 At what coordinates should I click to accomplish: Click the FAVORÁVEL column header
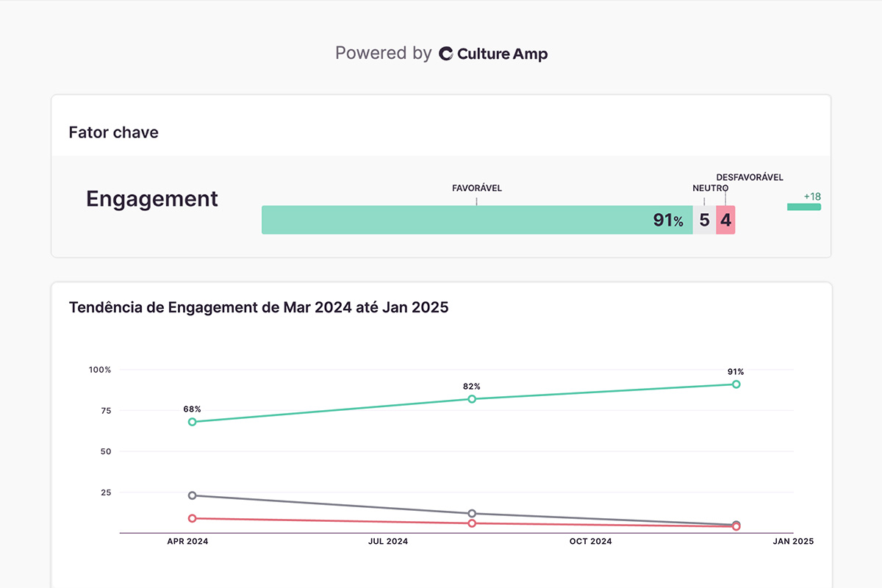click(x=476, y=188)
